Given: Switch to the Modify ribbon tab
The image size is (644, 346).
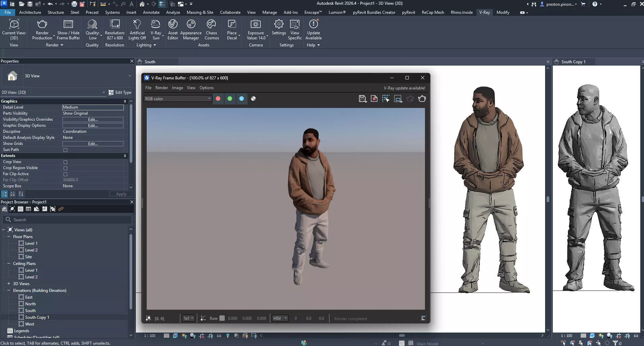Looking at the screenshot, I should coord(503,12).
